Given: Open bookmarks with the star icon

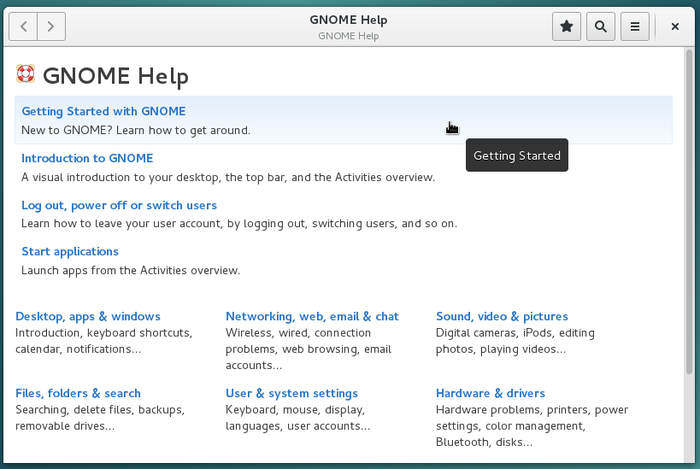Looking at the screenshot, I should pos(567,27).
